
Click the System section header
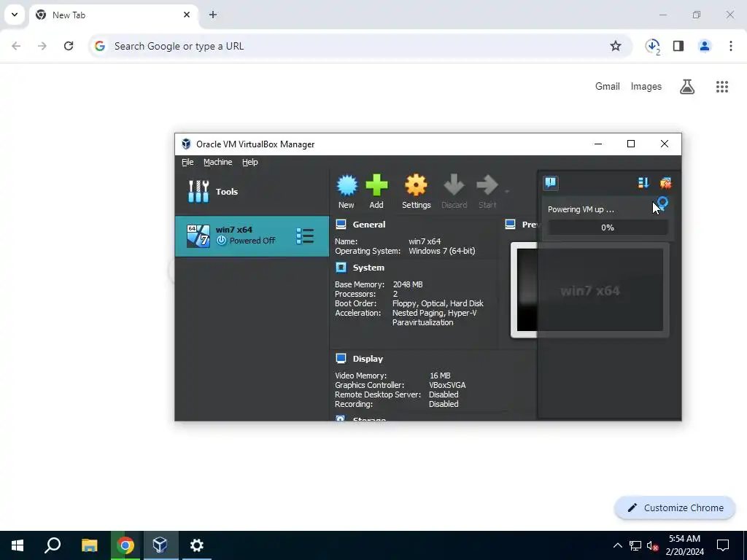click(x=368, y=268)
